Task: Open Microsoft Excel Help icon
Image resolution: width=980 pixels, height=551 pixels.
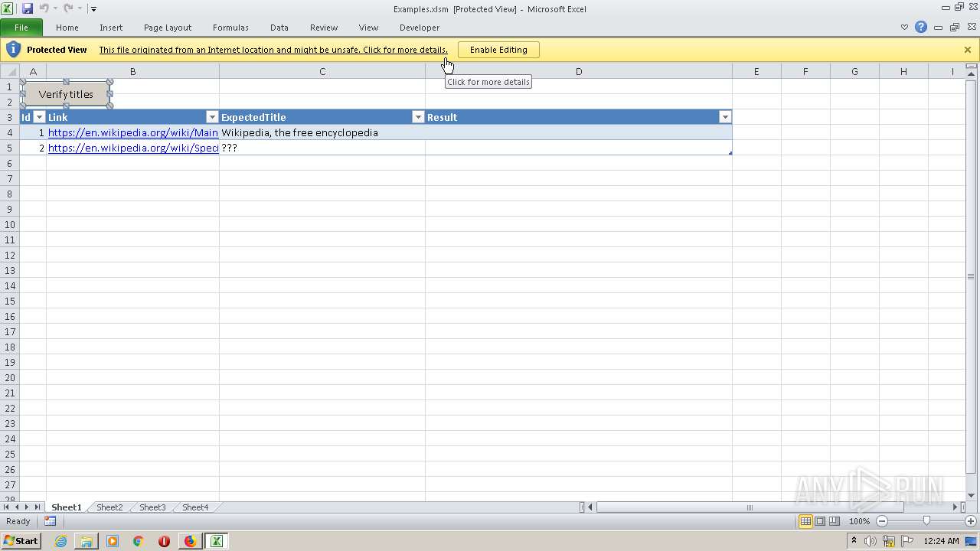Action: pyautogui.click(x=921, y=28)
